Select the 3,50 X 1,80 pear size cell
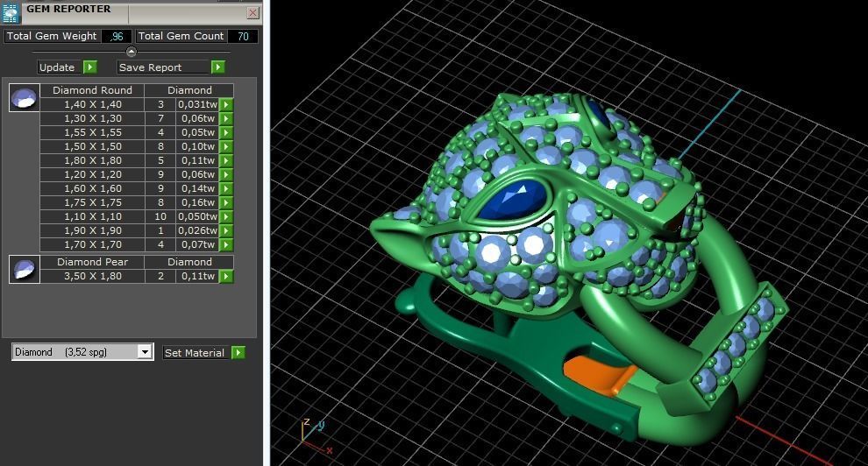Viewport: 868px width, 466px height. 92,276
